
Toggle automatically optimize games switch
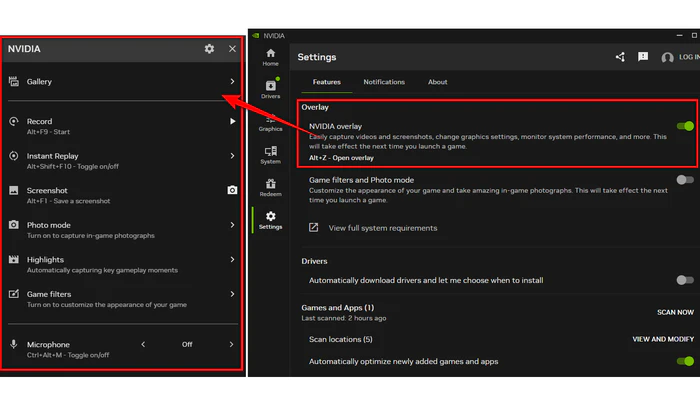(x=685, y=361)
